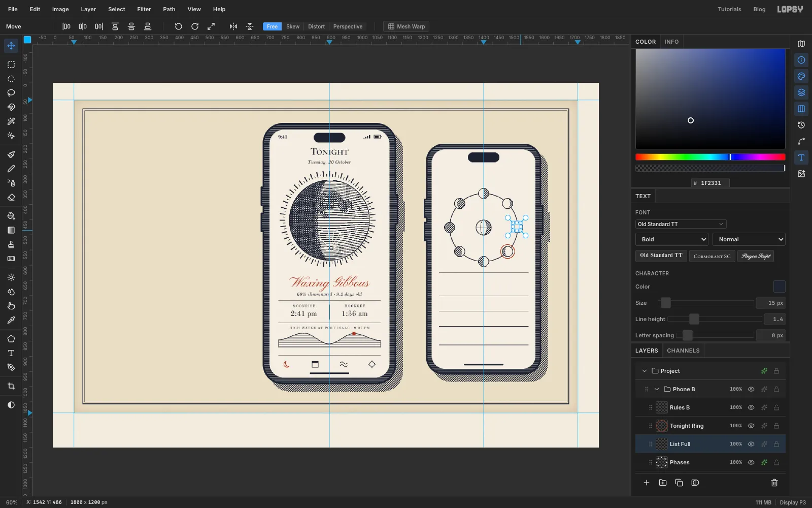Choose the Cormorant SC font preset

[712, 256]
